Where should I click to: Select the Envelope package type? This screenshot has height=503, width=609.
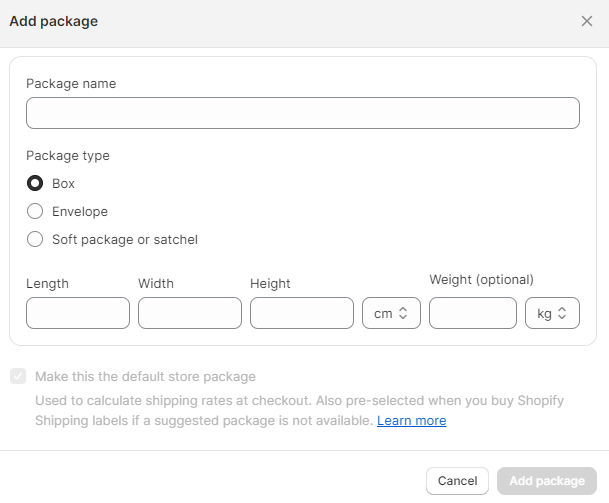coord(35,211)
